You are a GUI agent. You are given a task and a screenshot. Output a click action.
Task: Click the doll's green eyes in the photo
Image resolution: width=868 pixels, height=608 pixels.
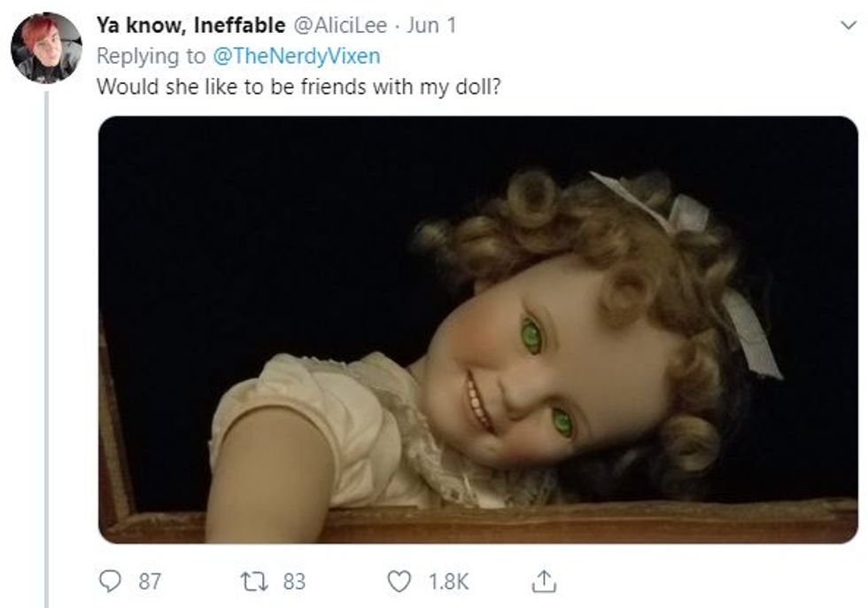[x=531, y=336]
